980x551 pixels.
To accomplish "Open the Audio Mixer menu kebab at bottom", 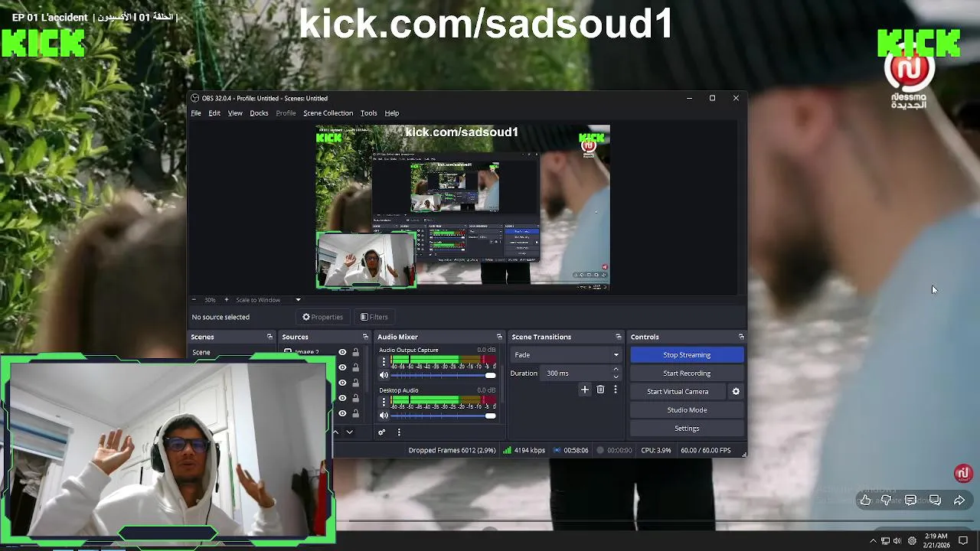I will [x=398, y=432].
